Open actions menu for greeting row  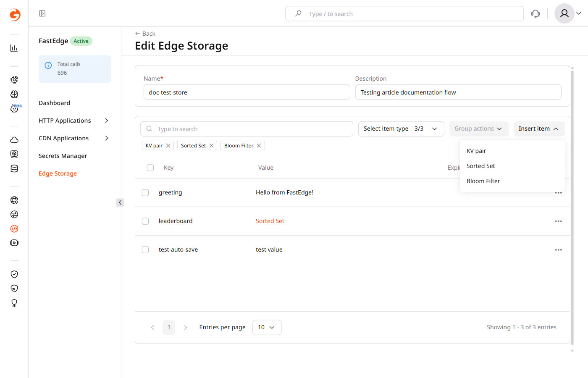click(x=558, y=193)
